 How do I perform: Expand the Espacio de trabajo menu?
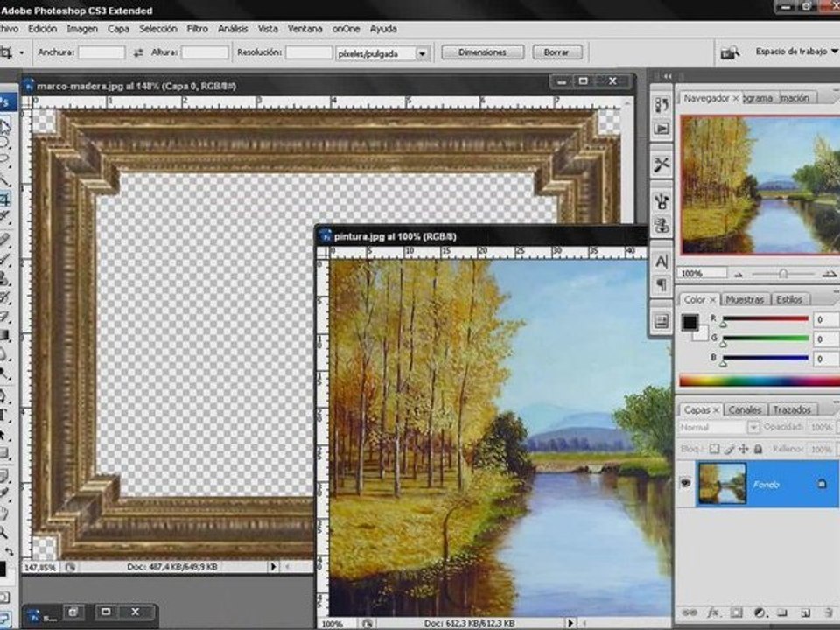796,52
